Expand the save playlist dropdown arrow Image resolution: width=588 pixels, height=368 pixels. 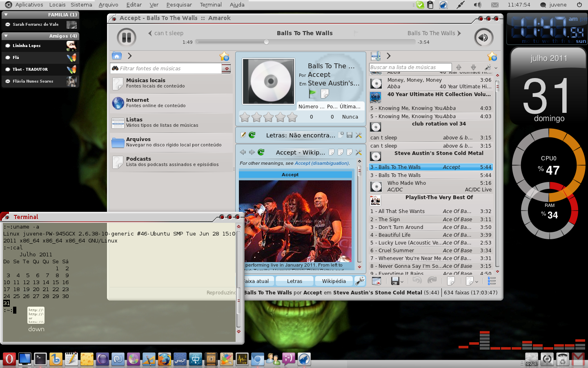click(x=402, y=282)
